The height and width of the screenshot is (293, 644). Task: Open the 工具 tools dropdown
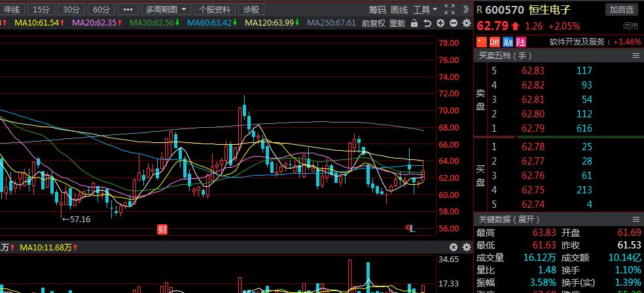425,9
